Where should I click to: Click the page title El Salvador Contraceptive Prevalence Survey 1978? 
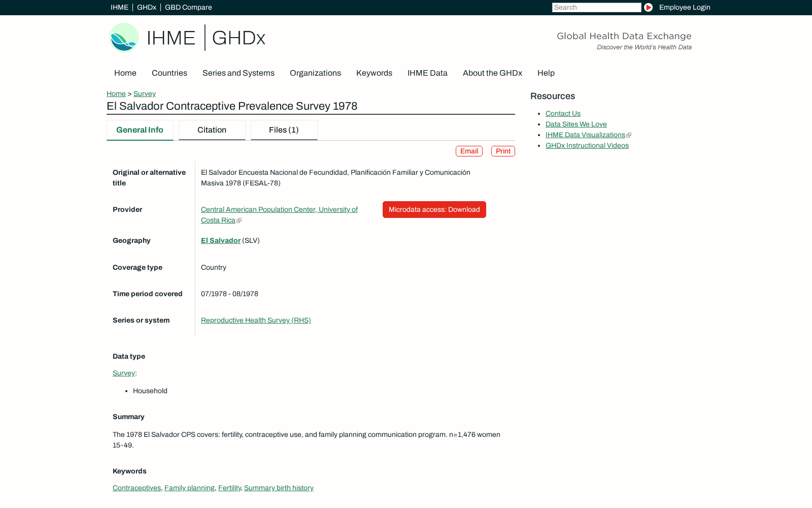pyautogui.click(x=232, y=106)
